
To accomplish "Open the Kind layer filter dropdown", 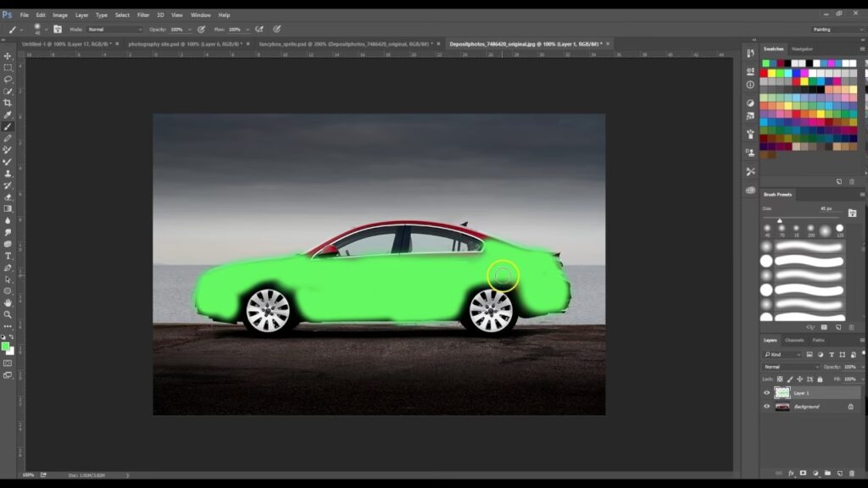I will click(782, 354).
